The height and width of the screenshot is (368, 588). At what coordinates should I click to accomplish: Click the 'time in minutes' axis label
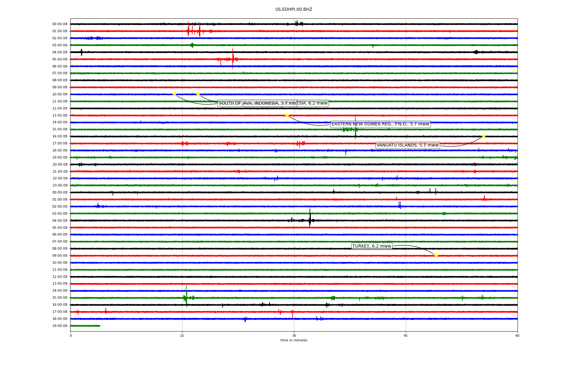click(294, 340)
